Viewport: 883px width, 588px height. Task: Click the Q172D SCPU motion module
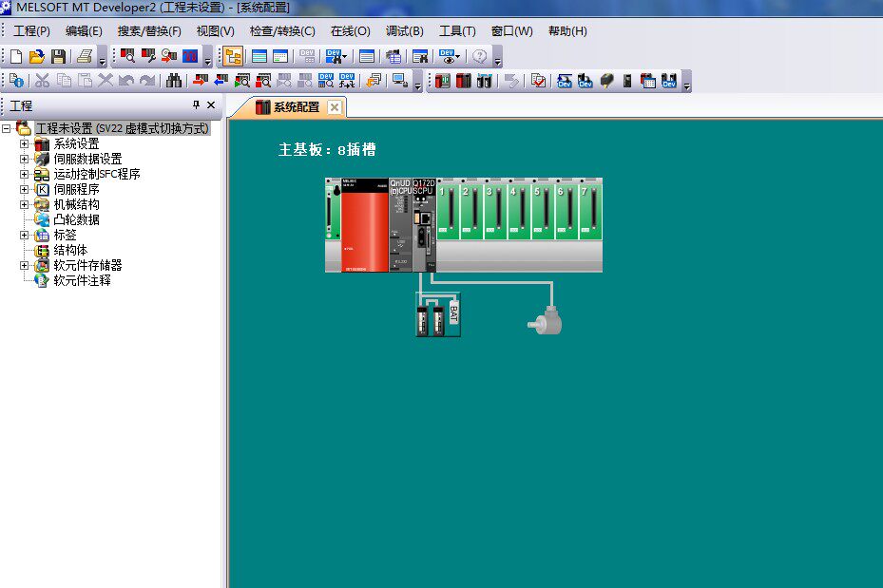pyautogui.click(x=424, y=225)
